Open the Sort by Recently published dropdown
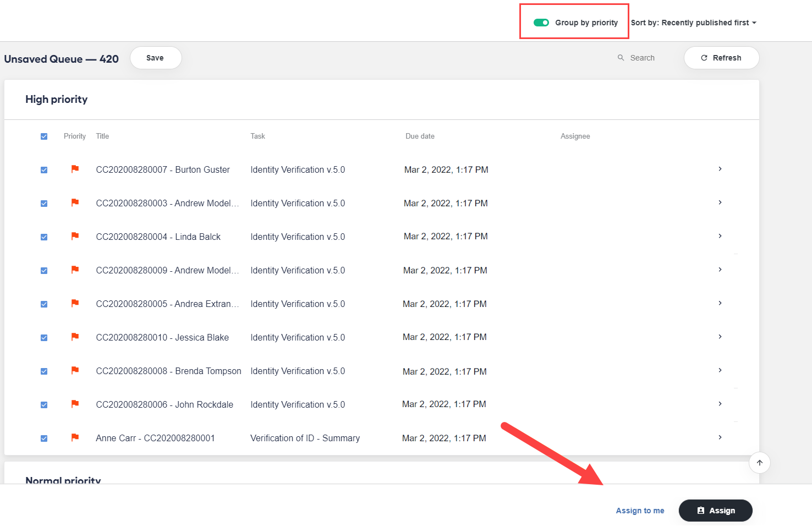 point(694,23)
